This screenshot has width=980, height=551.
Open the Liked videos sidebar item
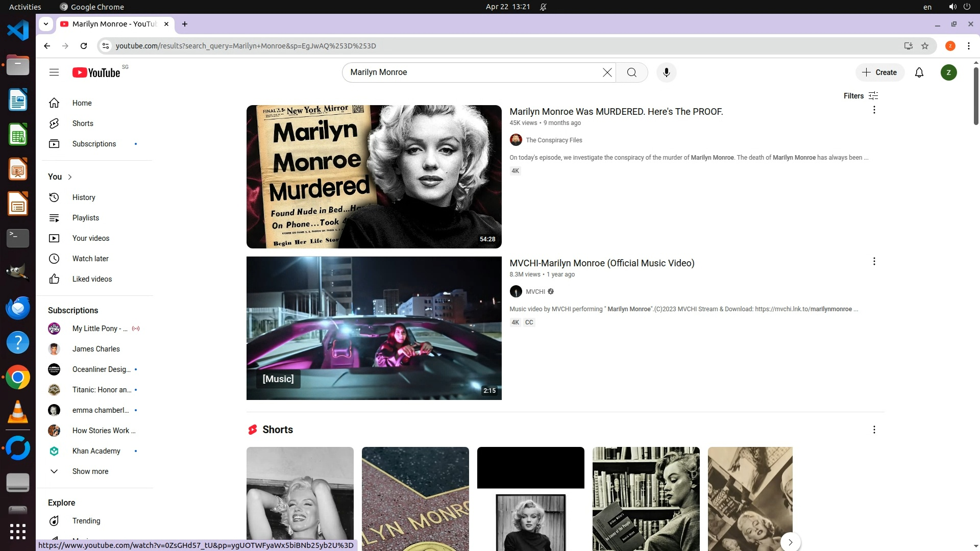click(92, 279)
